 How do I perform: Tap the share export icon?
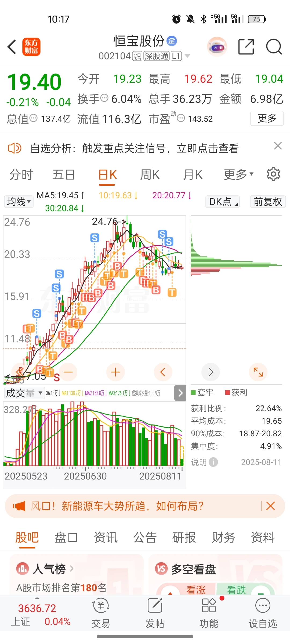pyautogui.click(x=246, y=47)
